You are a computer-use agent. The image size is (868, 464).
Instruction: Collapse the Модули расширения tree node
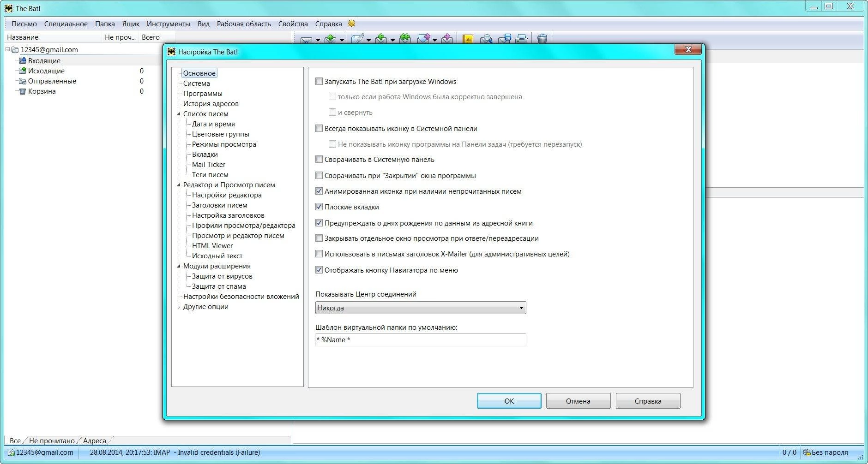(x=179, y=266)
